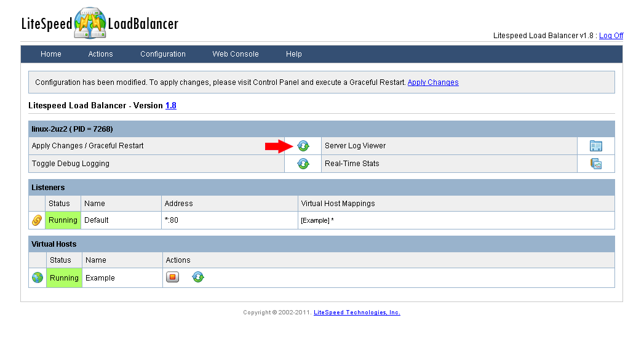Viewport: 644px width, 339px height.
Task: Click the Running status of Default listener
Action: pos(63,220)
